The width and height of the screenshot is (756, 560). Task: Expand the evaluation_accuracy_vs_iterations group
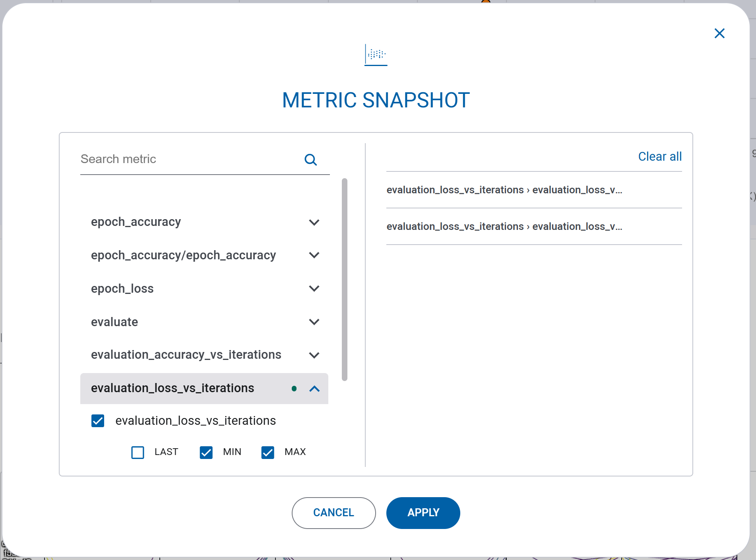(314, 355)
